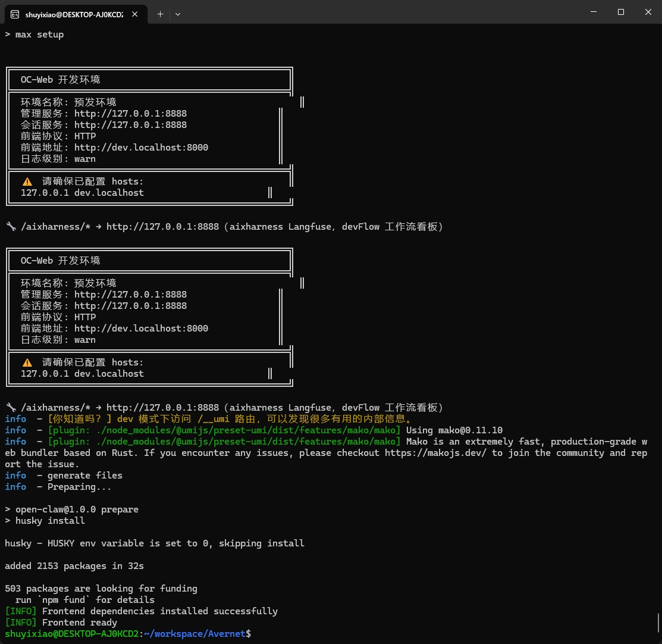Click the first '环境名称: 预发环境' line
Screen dimensions: 662x644
click(x=68, y=102)
